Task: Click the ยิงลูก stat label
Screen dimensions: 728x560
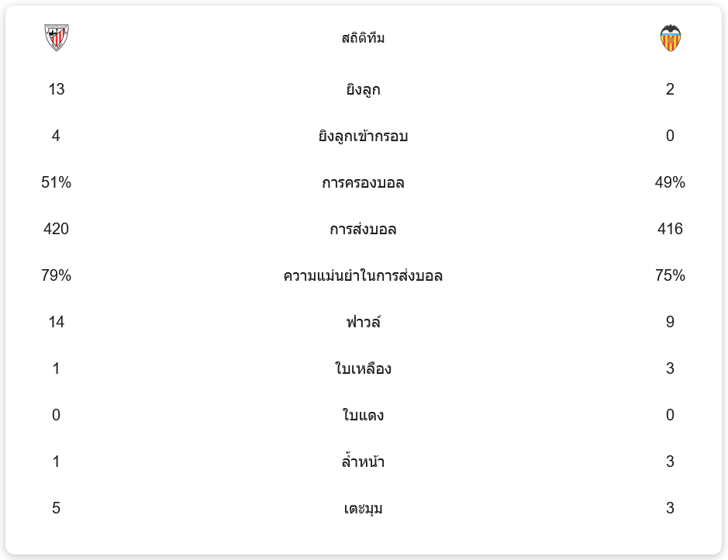Action: pyautogui.click(x=363, y=89)
